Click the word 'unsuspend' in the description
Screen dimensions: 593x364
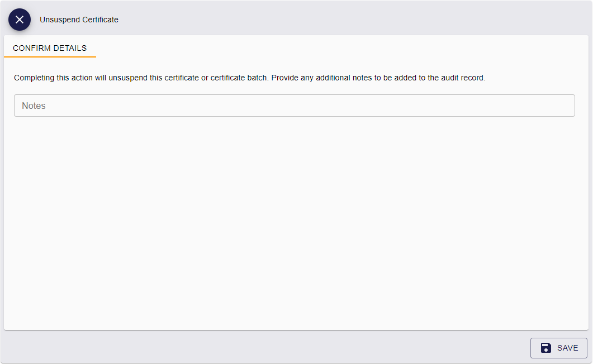click(x=128, y=78)
